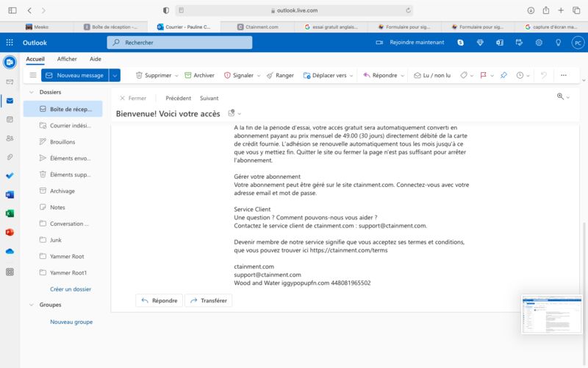The height and width of the screenshot is (368, 588).
Task: Open the screenshot preview thumbnail
Action: pyautogui.click(x=552, y=314)
